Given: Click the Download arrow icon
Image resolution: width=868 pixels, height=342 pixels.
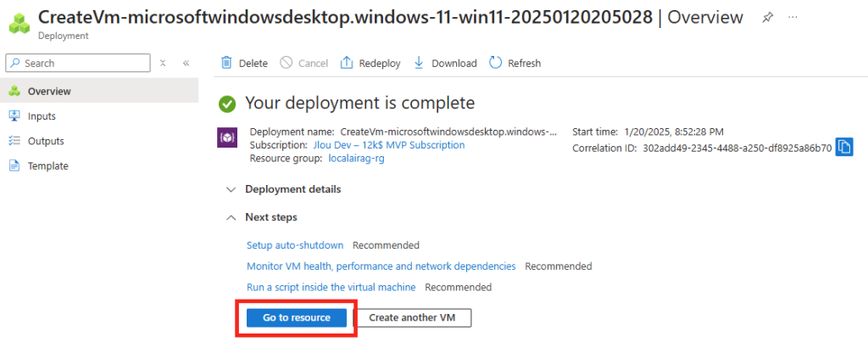Looking at the screenshot, I should pos(419,63).
